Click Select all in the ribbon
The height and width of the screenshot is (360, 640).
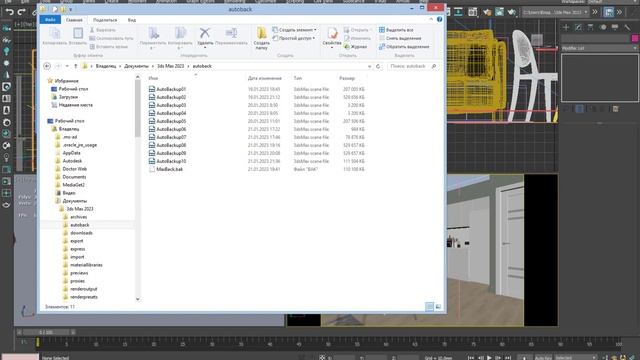click(x=396, y=30)
